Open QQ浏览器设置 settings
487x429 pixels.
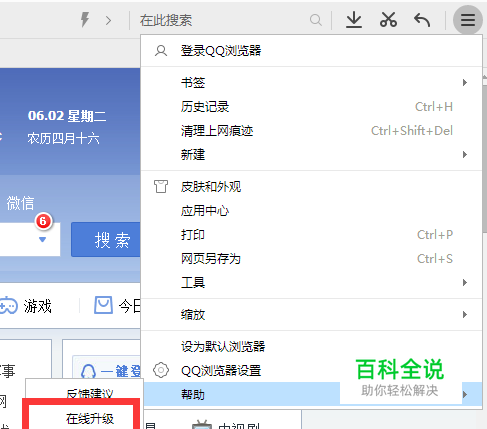coord(312,370)
